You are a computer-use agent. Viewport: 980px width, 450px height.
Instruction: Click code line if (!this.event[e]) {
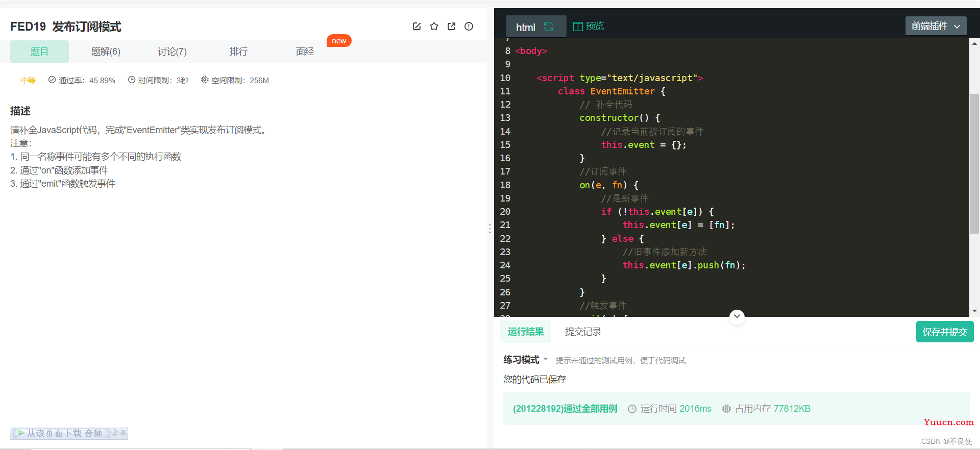click(x=657, y=212)
